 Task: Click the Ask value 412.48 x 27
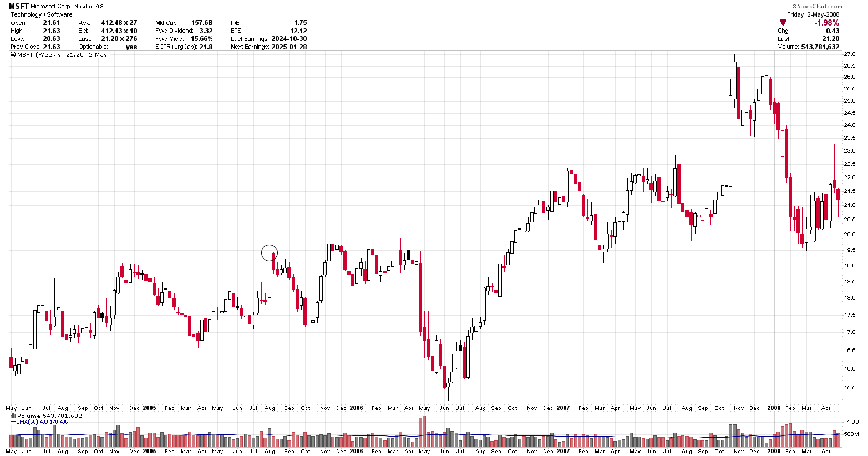pyautogui.click(x=119, y=23)
